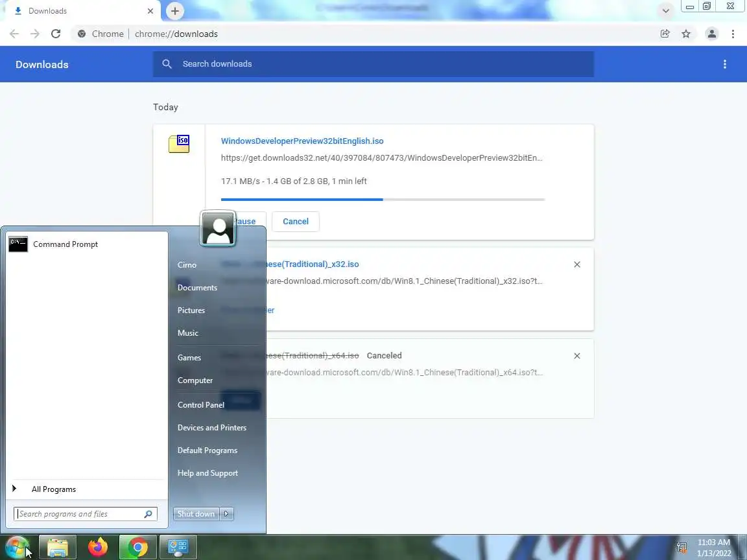The image size is (747, 560).
Task: Click the ISO file icon thumbnail
Action: point(179,144)
